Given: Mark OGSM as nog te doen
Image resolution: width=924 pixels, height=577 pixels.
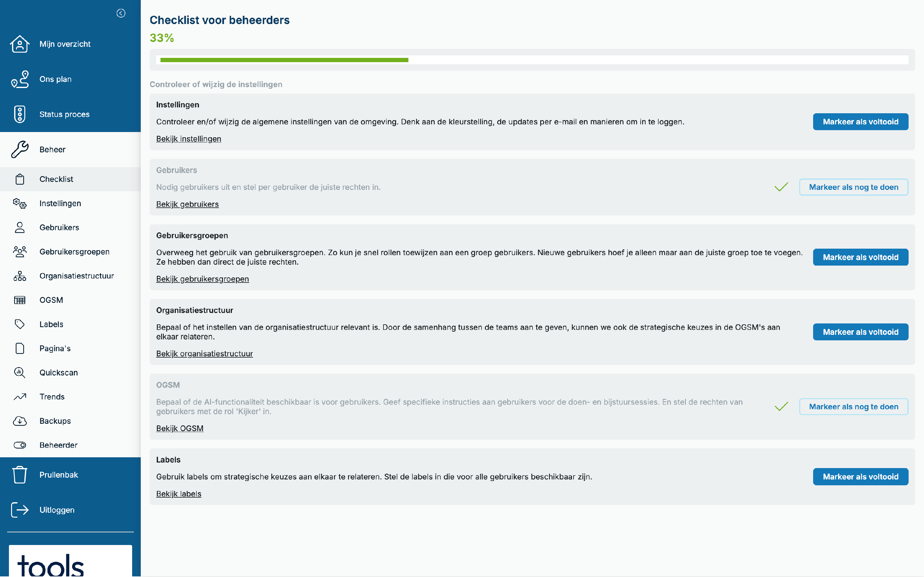Looking at the screenshot, I should [853, 407].
